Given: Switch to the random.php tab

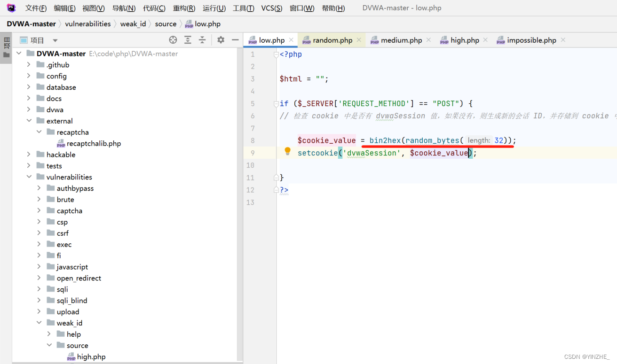Looking at the screenshot, I should [x=332, y=40].
